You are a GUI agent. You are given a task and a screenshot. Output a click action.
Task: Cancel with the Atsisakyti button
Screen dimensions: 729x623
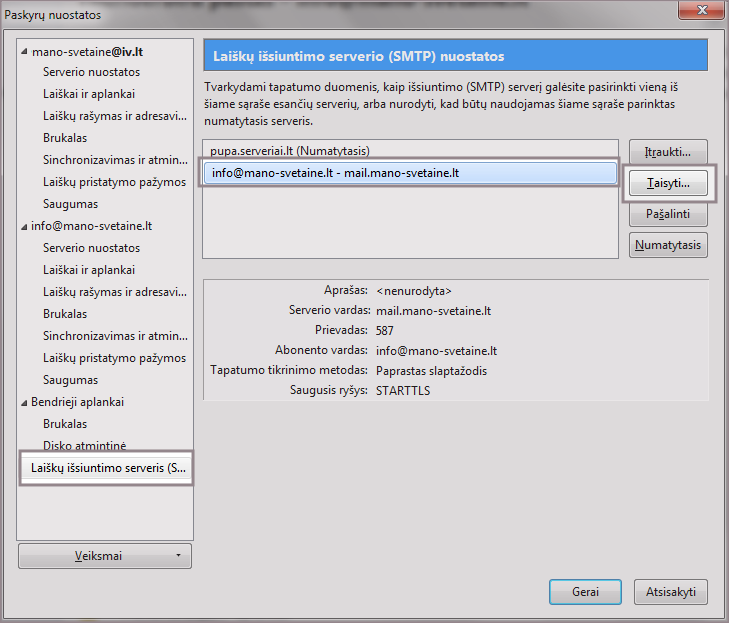click(671, 591)
